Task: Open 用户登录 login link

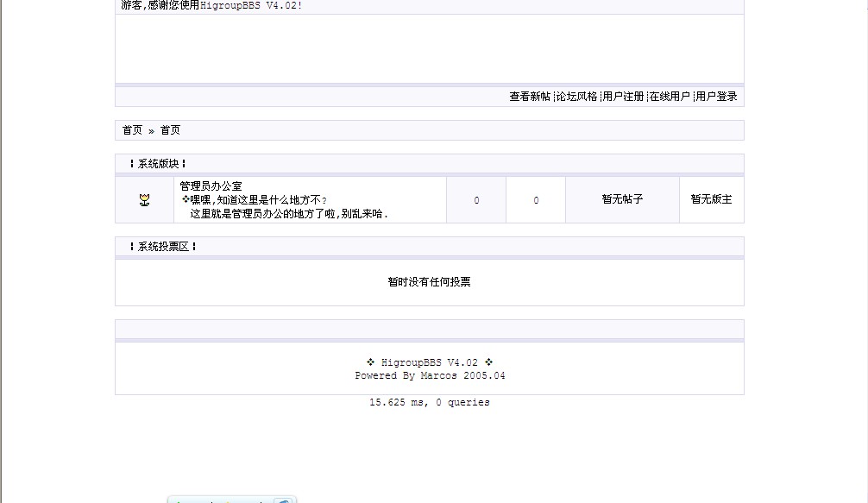Action: pos(716,97)
